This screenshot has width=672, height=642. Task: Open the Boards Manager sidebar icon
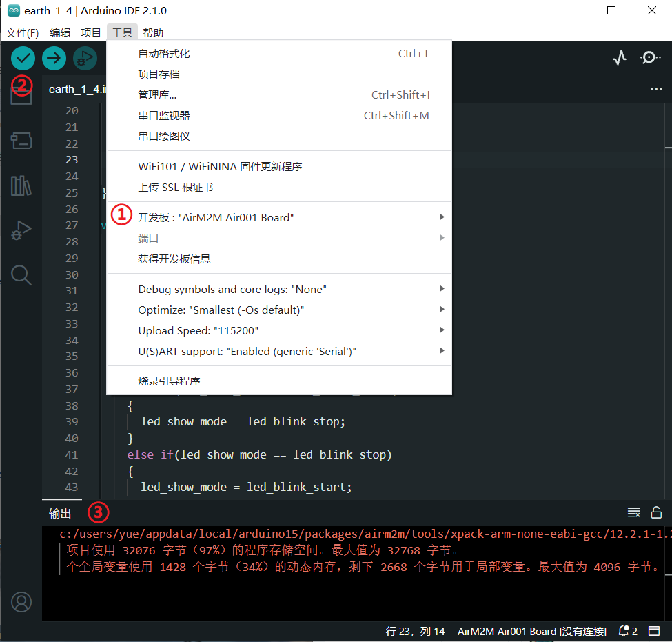(x=21, y=141)
